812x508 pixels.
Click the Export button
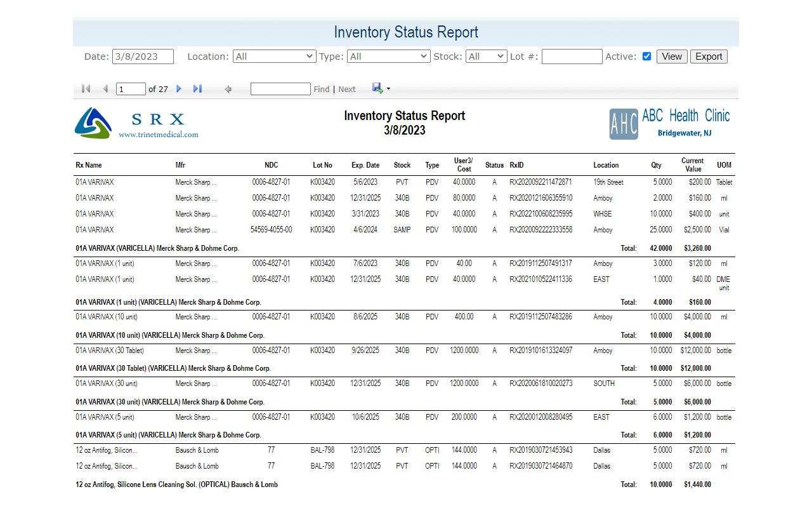709,57
